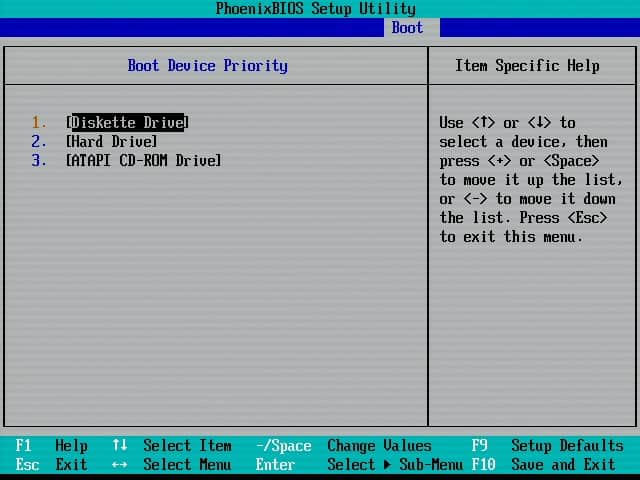The image size is (640, 480).
Task: Click the help text line 'to exit this menu.'
Action: (x=511, y=237)
